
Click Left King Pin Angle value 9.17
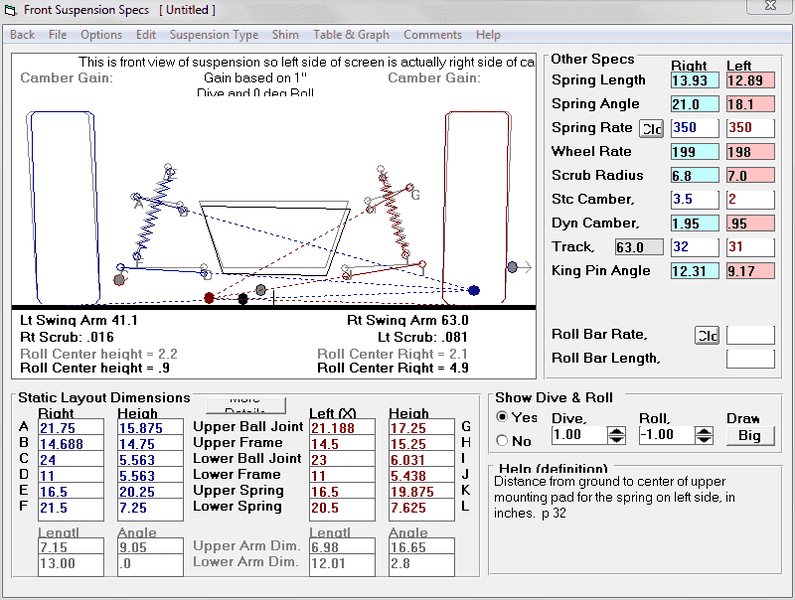coord(750,271)
